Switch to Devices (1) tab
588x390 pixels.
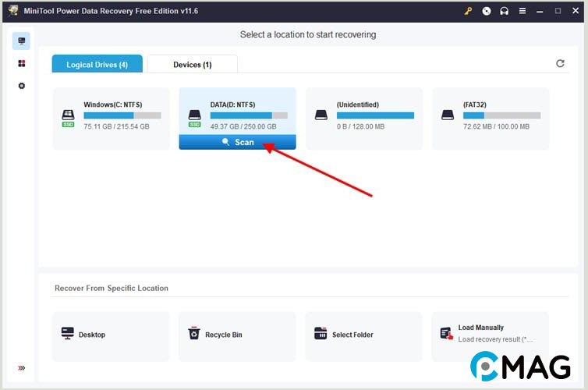point(193,64)
